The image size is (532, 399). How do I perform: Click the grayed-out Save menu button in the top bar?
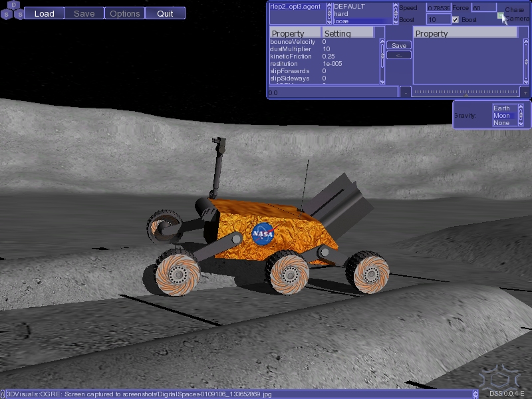[84, 13]
